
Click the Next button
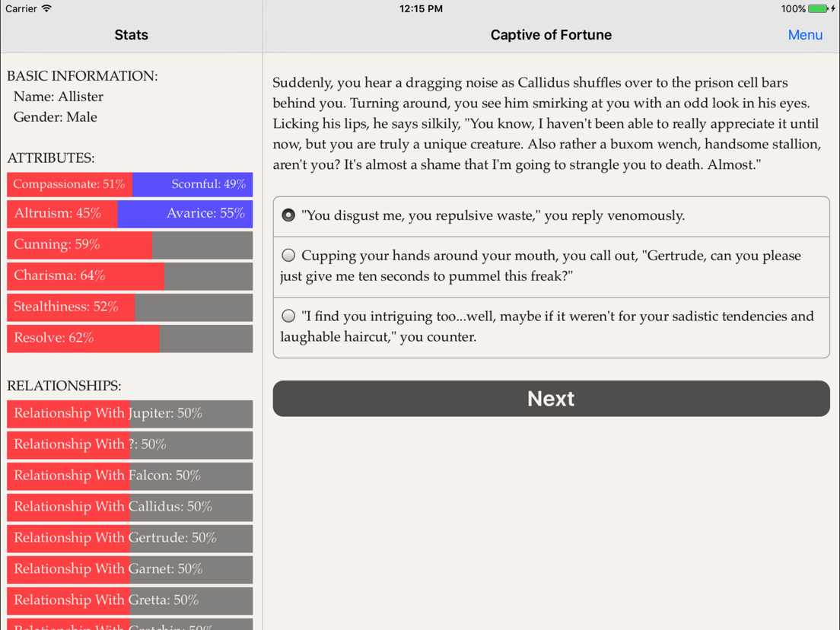[x=551, y=399]
